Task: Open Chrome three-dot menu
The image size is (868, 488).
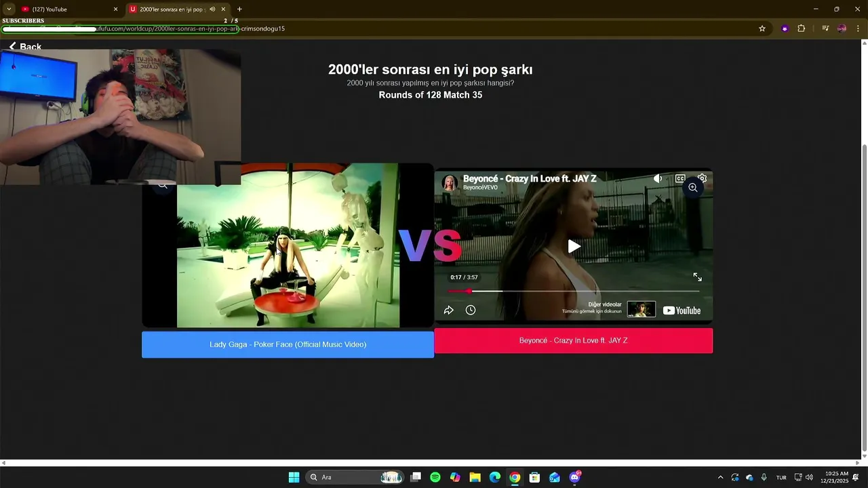Action: tap(858, 28)
